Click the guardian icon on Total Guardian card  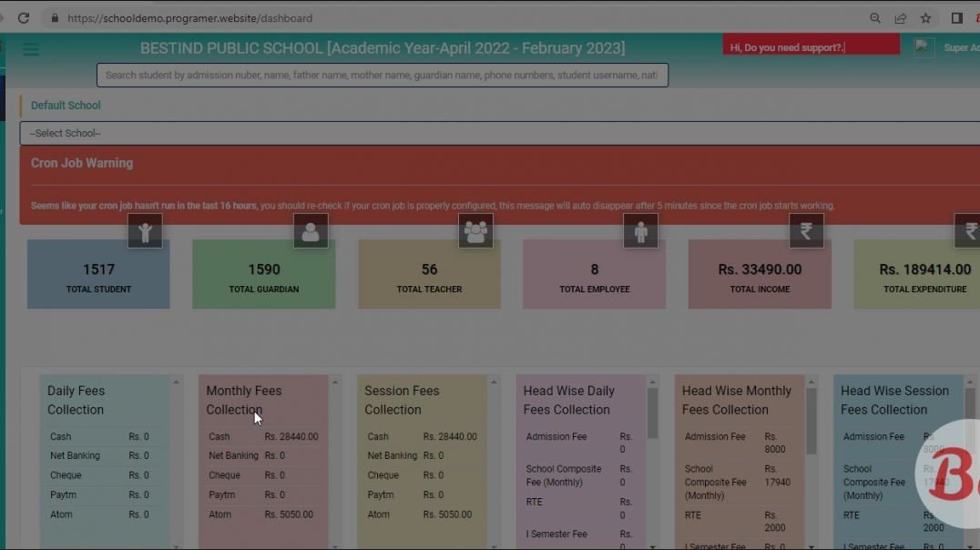311,230
